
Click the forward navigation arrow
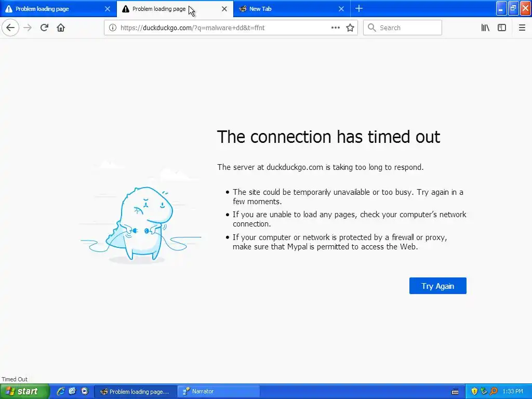coord(28,28)
